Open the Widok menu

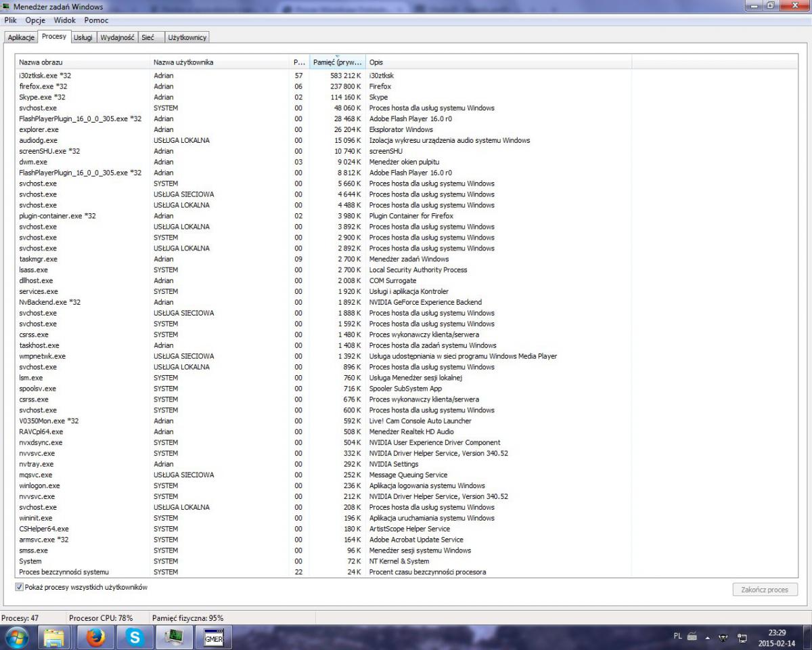(65, 20)
